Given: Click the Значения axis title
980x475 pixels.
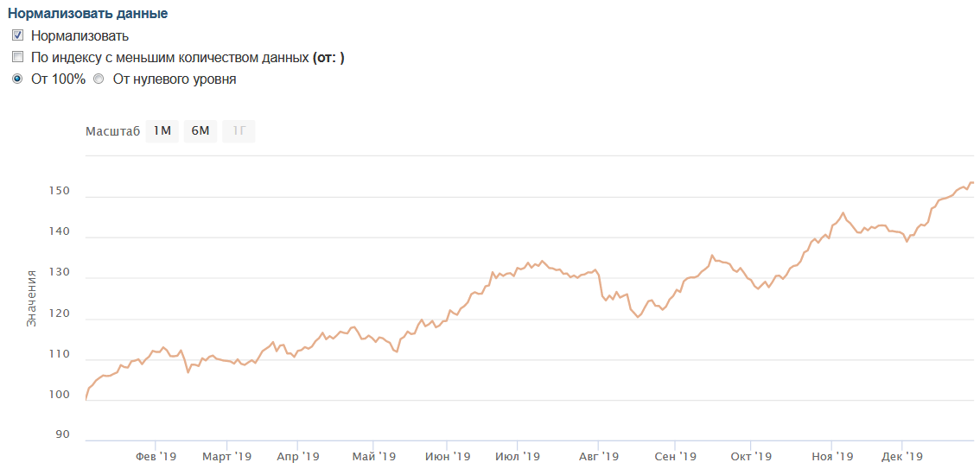Looking at the screenshot, I should point(31,298).
